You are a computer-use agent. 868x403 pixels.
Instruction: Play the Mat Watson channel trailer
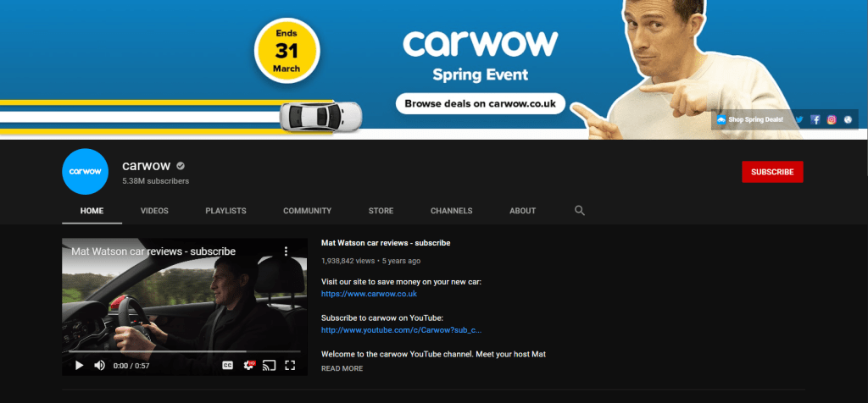coord(79,365)
